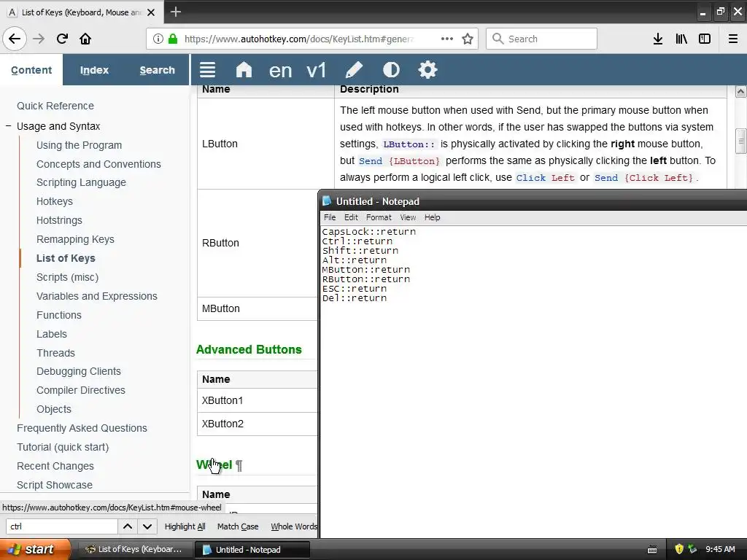Screen dimensions: 747x560
Task: Toggle Highlight All in find bar
Action: (185, 526)
